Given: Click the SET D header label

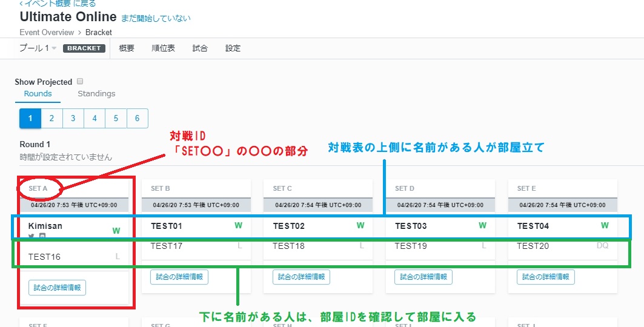Looking at the screenshot, I should tap(405, 188).
